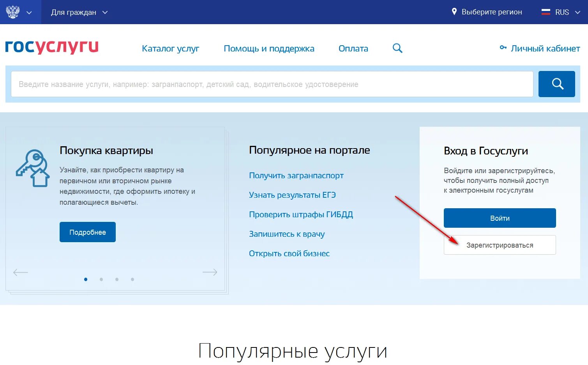Expand the chevron next to the emblem
This screenshot has height=365, width=588.
click(29, 12)
